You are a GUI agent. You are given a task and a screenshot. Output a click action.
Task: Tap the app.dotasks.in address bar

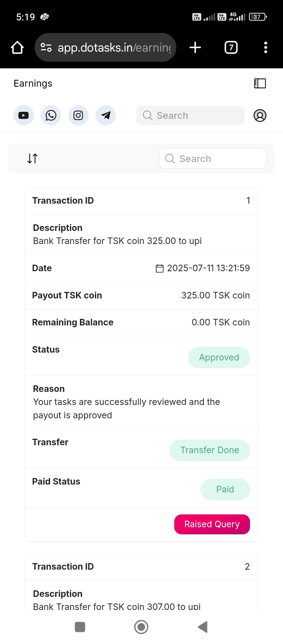click(114, 48)
